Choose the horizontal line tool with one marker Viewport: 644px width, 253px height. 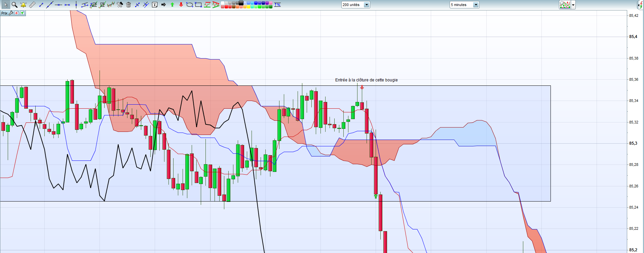59,5
